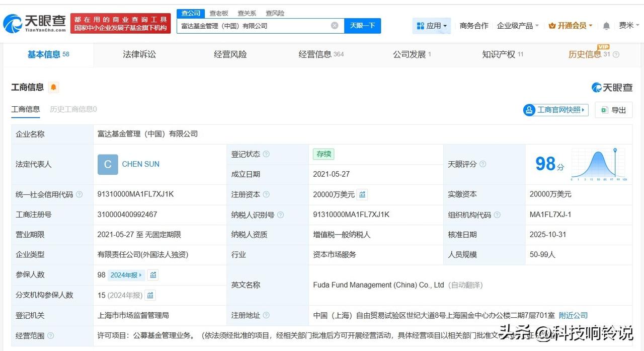Click the 存续 registration status tag
Image resolution: width=644 pixels, height=351 pixels.
pos(324,154)
